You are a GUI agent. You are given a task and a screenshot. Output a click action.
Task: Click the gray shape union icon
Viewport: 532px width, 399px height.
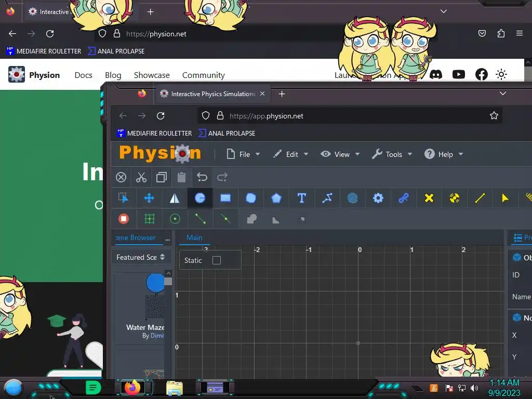point(251,219)
